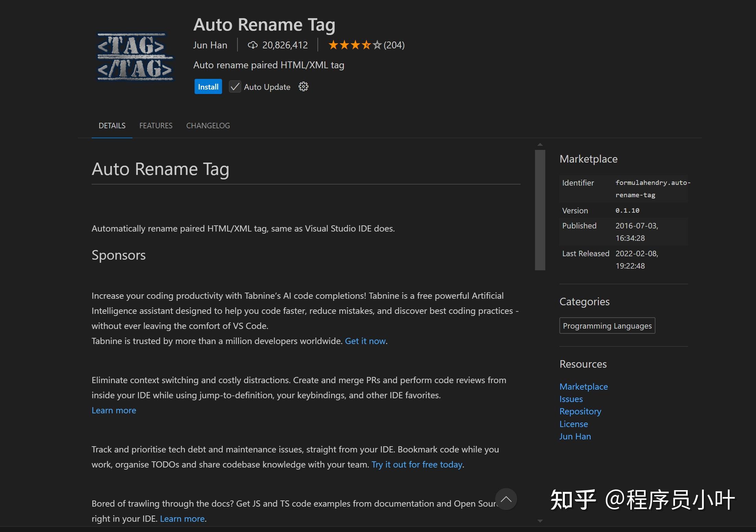The width and height of the screenshot is (756, 532).
Task: Click the License link under Resources
Action: (x=573, y=424)
